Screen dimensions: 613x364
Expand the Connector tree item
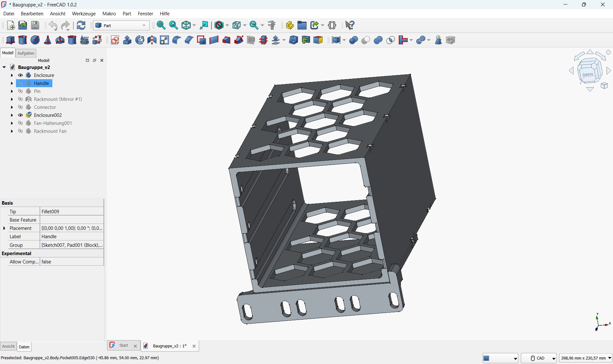12,107
